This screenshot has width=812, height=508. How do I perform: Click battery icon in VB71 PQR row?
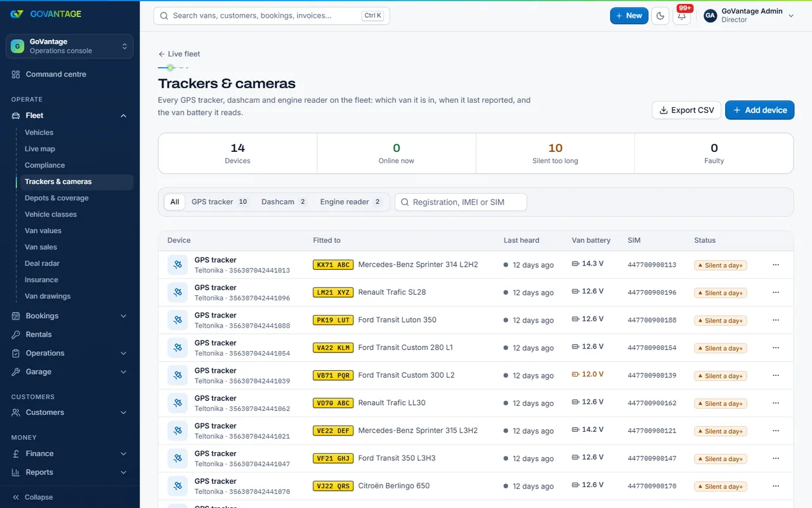pyautogui.click(x=575, y=374)
